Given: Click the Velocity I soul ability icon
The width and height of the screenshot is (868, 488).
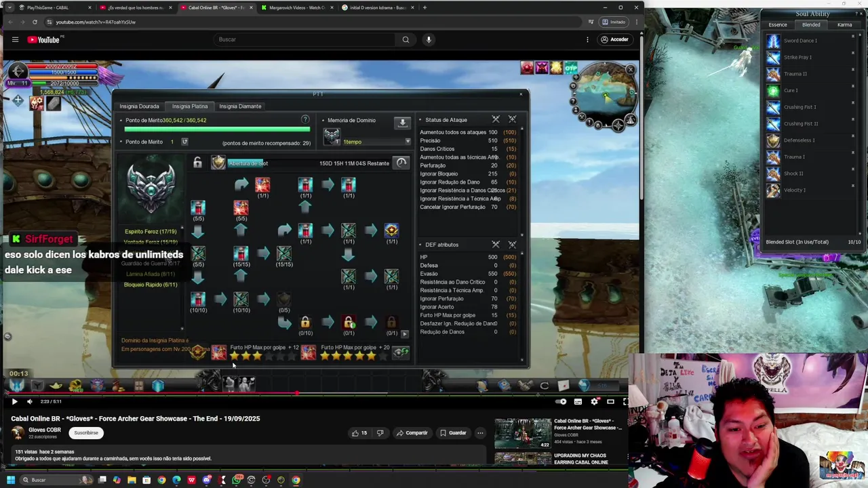Looking at the screenshot, I should pyautogui.click(x=773, y=190).
